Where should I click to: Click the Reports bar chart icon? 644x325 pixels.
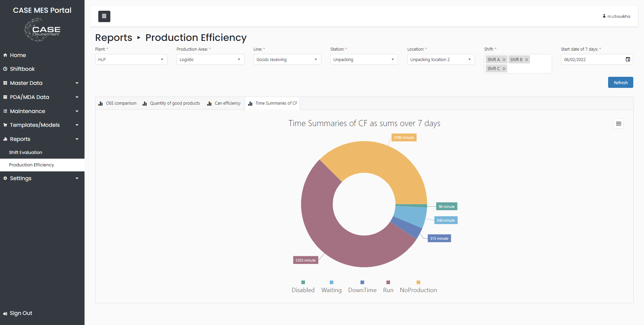tap(5, 139)
